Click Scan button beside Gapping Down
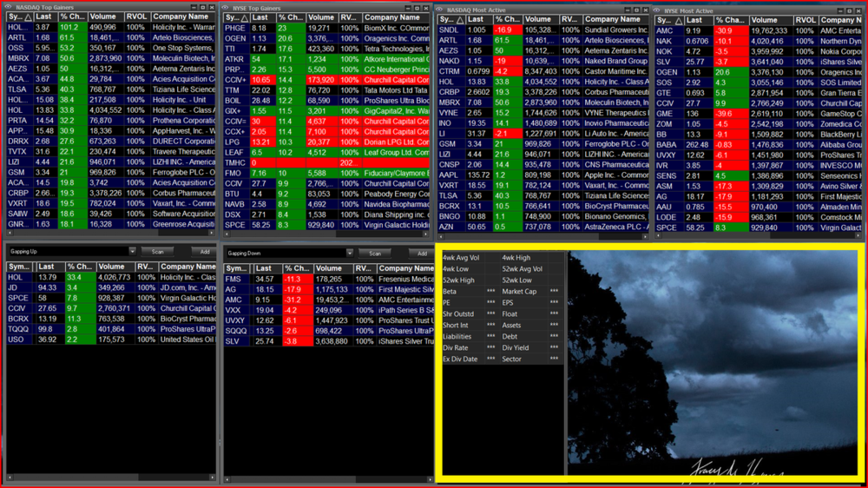The image size is (868, 488). 375,254
